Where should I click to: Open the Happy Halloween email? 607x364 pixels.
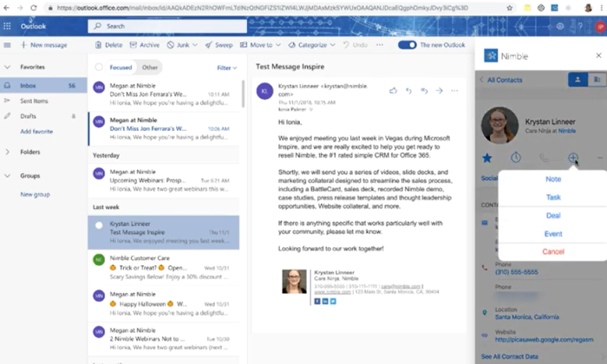pos(163,304)
